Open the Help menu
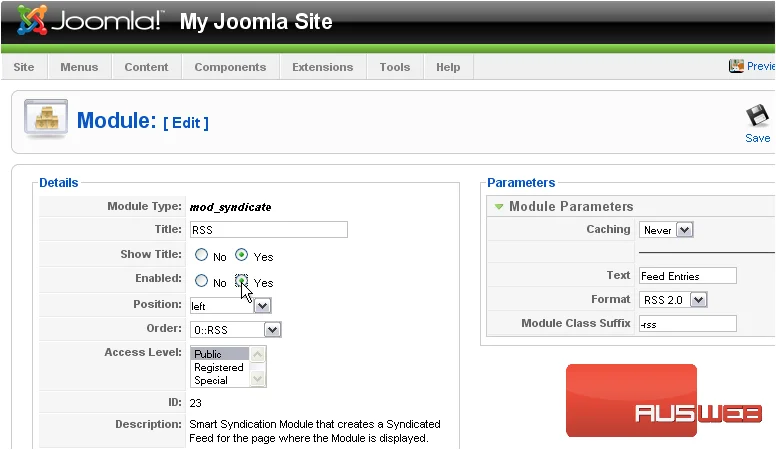The image size is (776, 450). 448,67
